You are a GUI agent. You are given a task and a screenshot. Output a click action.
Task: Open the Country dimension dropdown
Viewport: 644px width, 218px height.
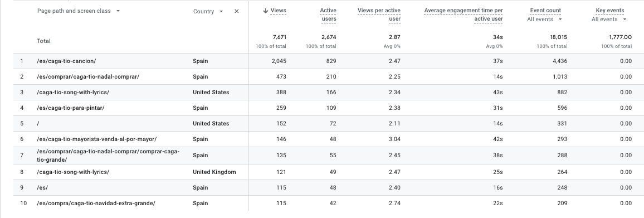tap(208, 12)
